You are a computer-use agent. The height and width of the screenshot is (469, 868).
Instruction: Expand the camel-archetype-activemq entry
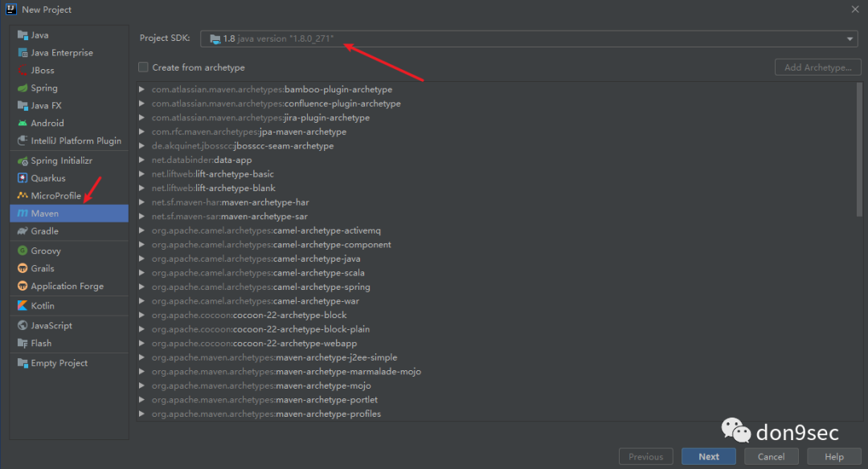(141, 230)
